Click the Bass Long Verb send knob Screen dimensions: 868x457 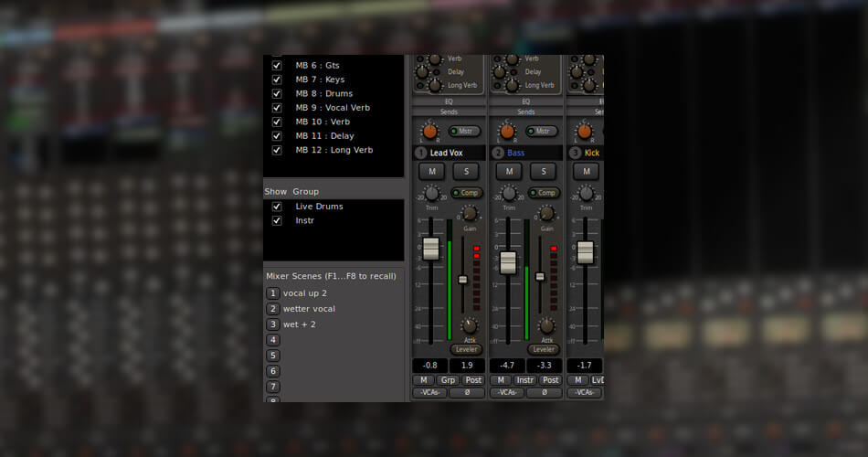[x=512, y=85]
